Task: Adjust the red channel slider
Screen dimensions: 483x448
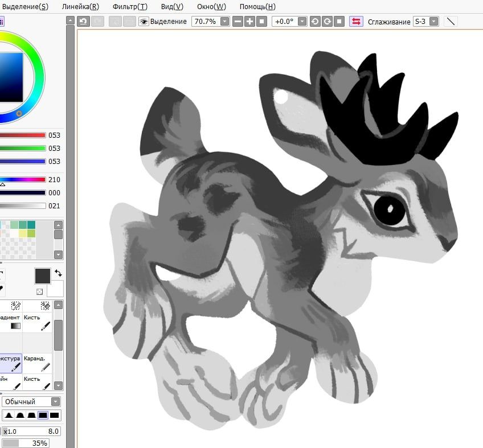Action: point(23,135)
